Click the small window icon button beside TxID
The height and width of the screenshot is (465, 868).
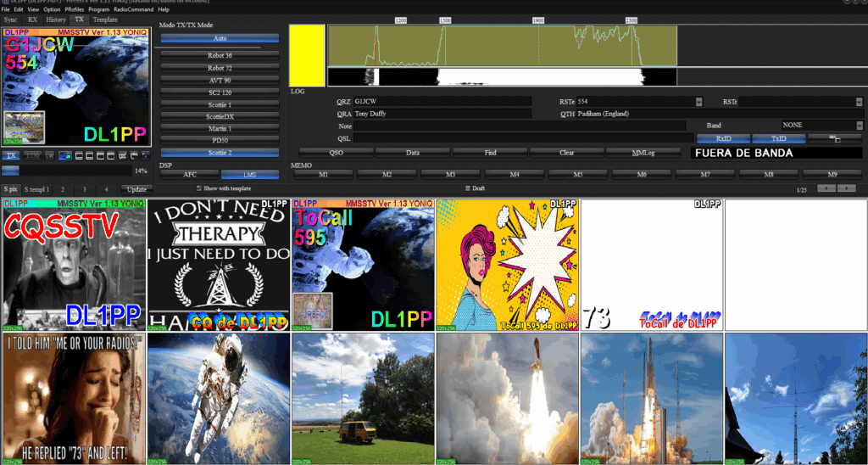tap(834, 138)
